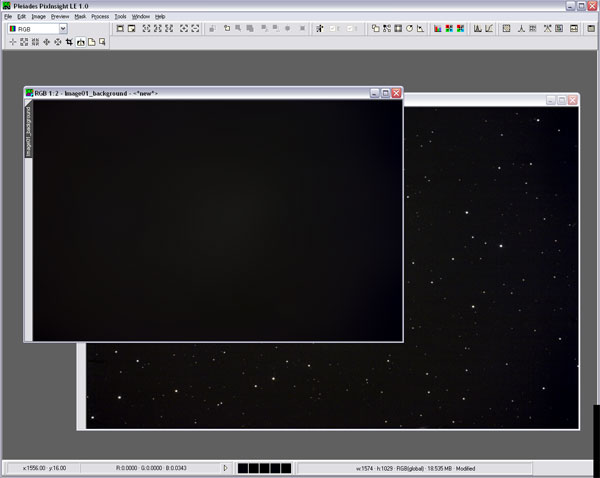This screenshot has height=478, width=600.
Task: Click the zoom-in magnifier icon with plus
Action: pos(184,29)
